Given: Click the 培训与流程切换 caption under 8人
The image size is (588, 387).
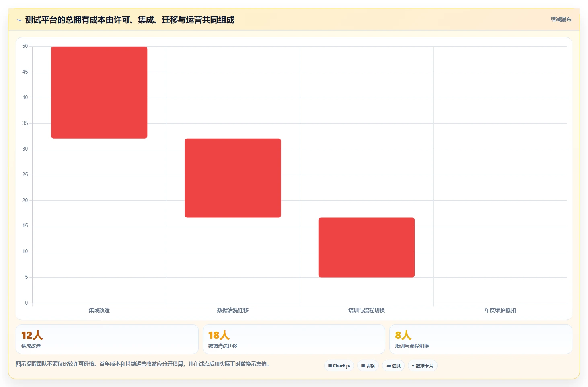Looking at the screenshot, I should click(x=412, y=346).
